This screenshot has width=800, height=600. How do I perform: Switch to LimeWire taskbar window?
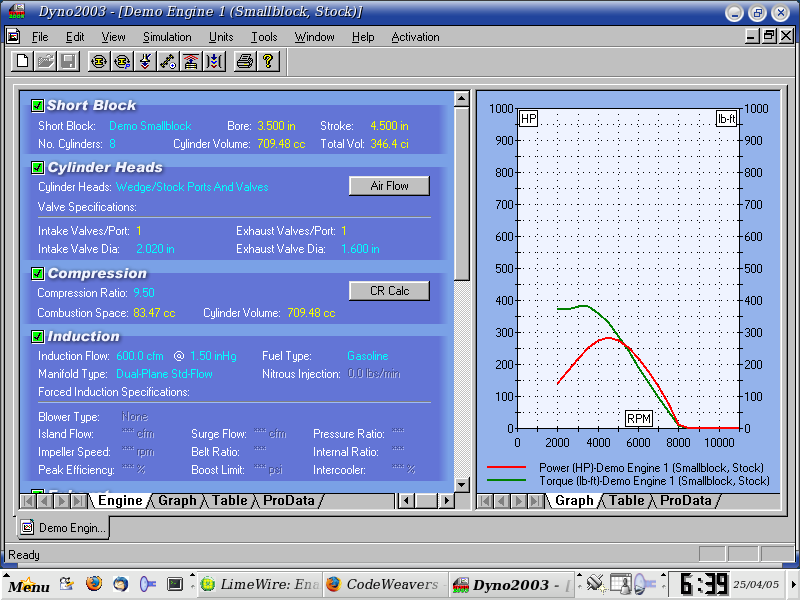click(x=260, y=584)
